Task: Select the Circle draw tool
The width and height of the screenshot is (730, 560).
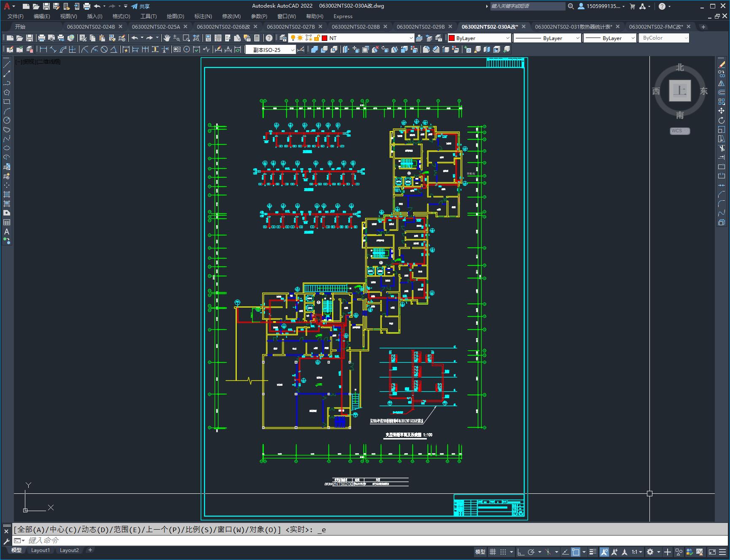Action: coord(7,120)
